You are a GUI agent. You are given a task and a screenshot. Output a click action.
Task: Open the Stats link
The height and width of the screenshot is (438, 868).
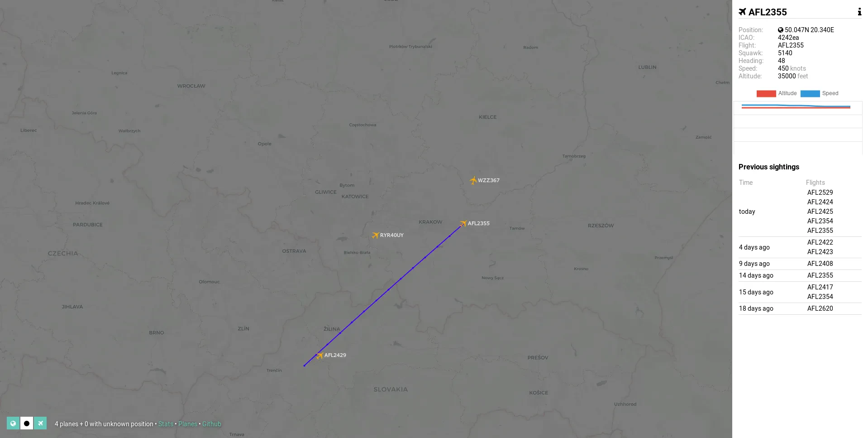click(166, 424)
